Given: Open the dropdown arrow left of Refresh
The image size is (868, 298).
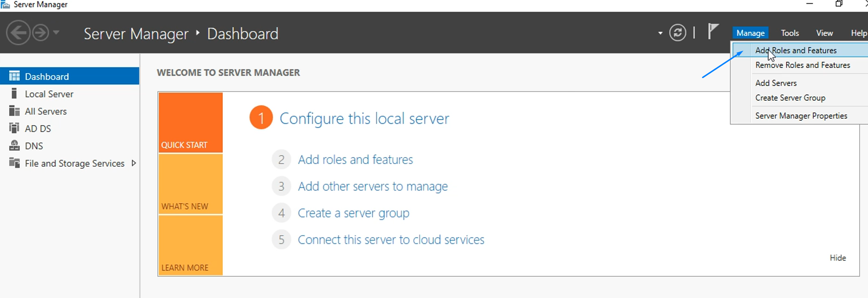Looking at the screenshot, I should coord(660,33).
